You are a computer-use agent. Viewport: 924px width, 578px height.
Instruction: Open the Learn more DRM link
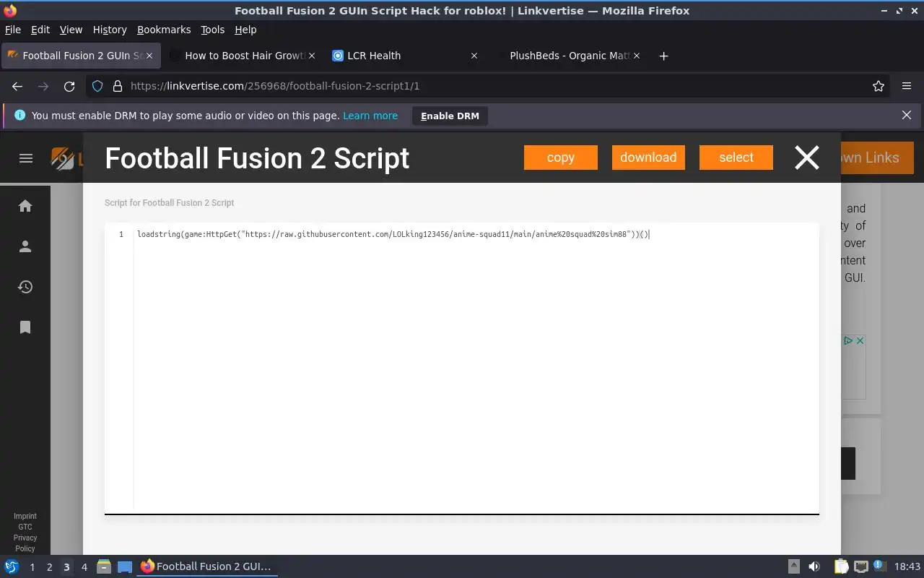pos(370,116)
